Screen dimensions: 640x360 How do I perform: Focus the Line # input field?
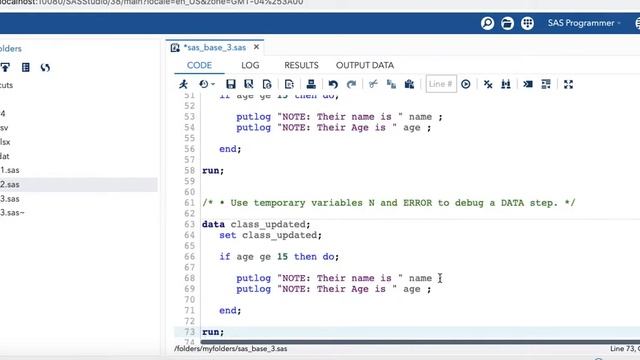pos(441,84)
